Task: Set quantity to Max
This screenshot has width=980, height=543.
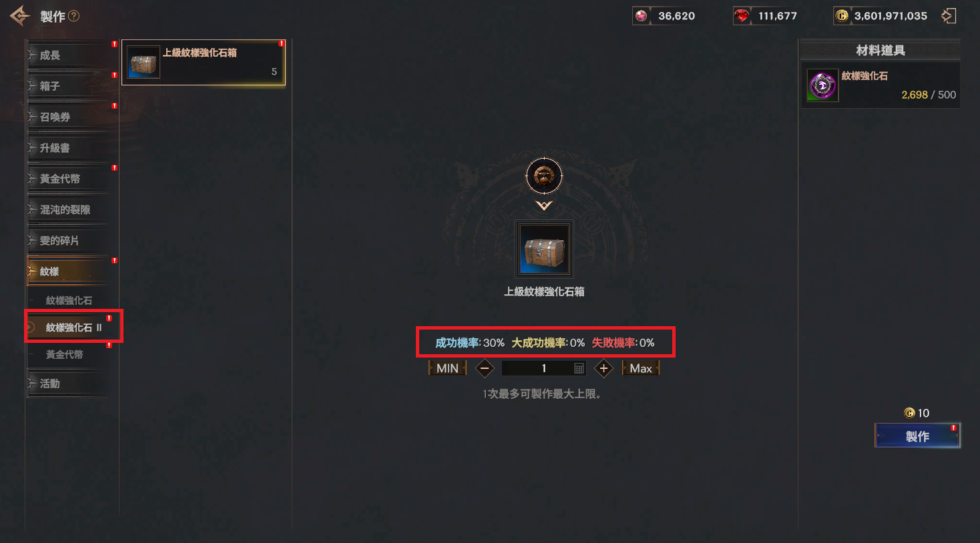Action: coord(641,368)
